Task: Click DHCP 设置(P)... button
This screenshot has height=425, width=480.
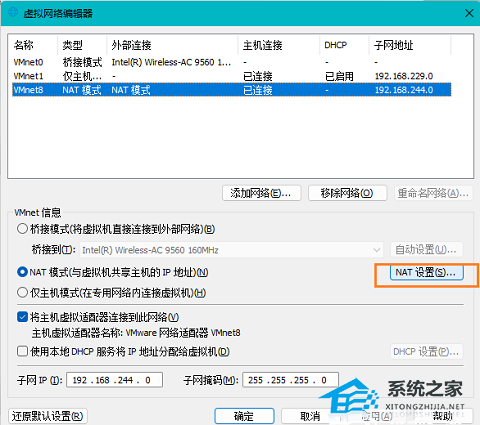Action: 427,351
